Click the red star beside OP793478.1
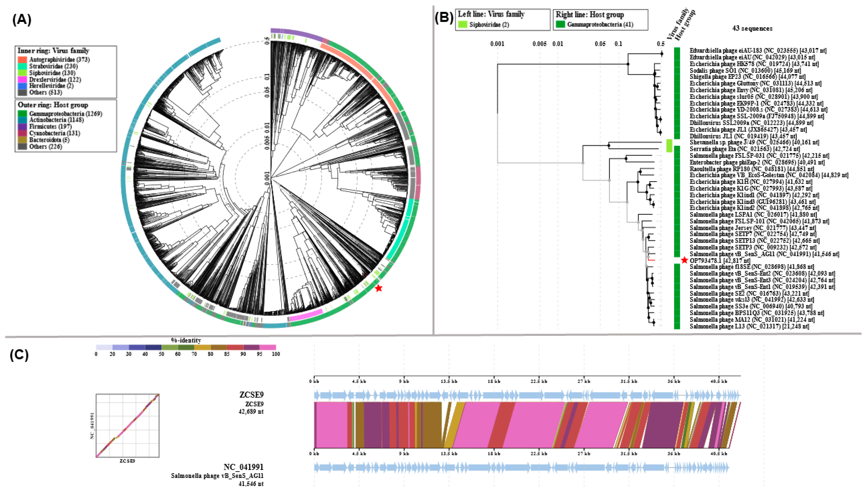The width and height of the screenshot is (868, 491). (x=684, y=260)
